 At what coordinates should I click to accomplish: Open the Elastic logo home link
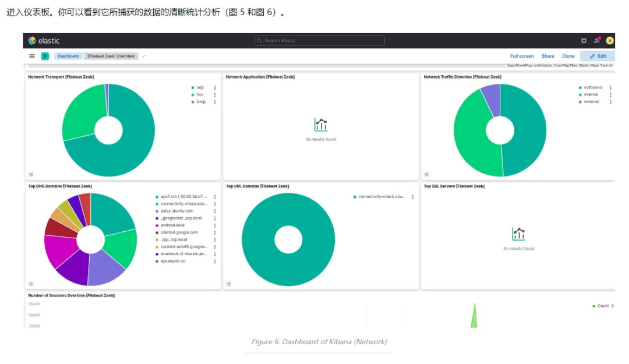tap(43, 41)
